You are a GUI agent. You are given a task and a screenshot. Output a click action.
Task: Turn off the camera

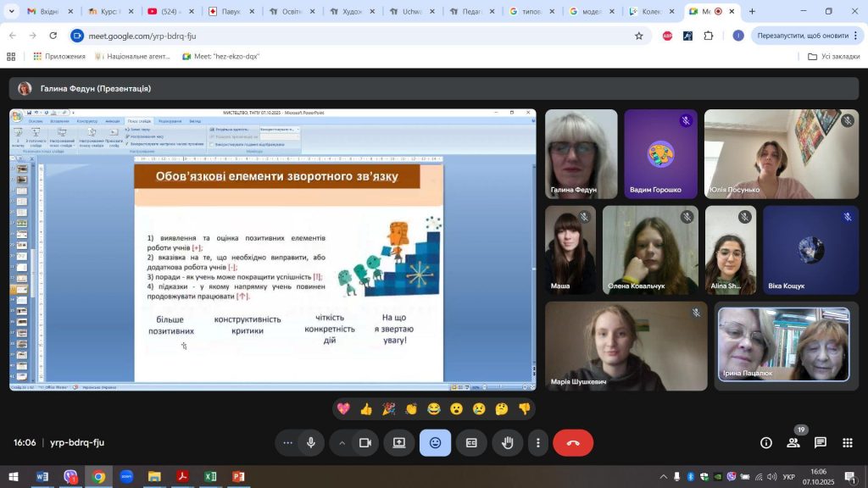coord(365,442)
